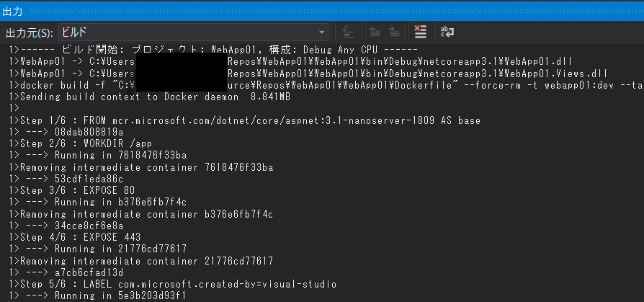Click the image ID a7cb6cfad13d
This screenshot has height=302, width=644.
tap(89, 272)
